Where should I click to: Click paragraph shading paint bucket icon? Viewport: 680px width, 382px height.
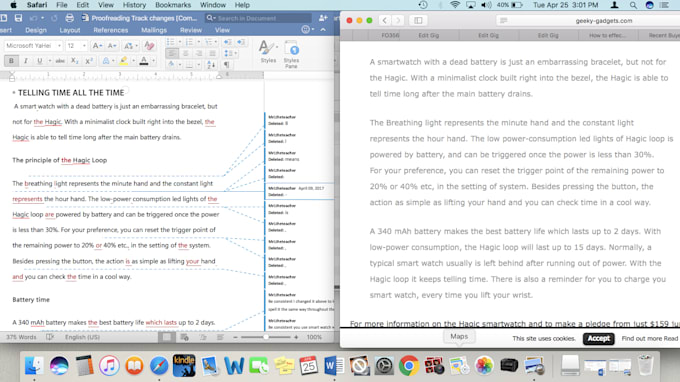[x=171, y=65]
